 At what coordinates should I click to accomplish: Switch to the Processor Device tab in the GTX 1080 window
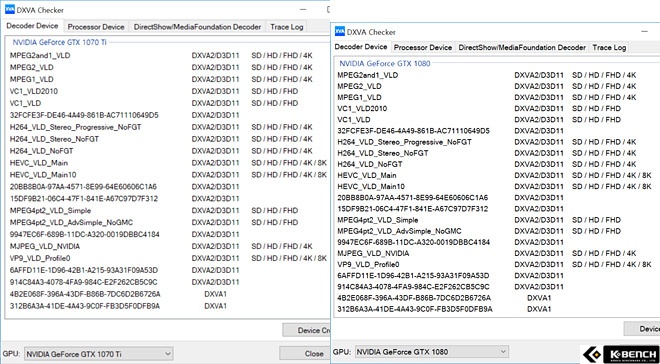pos(423,48)
